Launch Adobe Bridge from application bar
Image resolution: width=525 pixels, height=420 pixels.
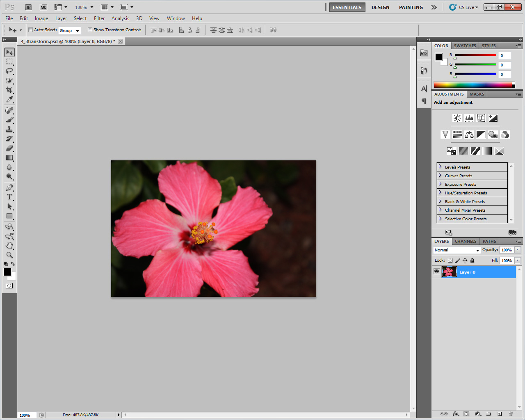pos(29,7)
